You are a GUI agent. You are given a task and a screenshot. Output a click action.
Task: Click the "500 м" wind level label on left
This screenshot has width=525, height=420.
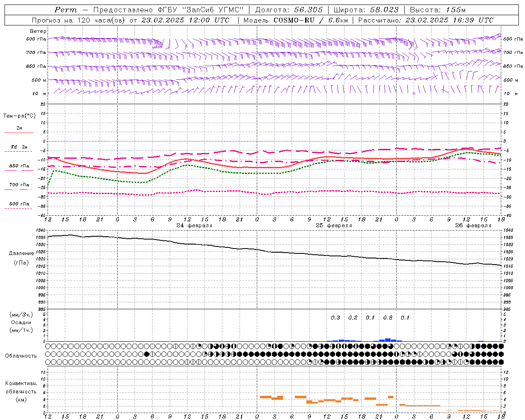point(39,80)
